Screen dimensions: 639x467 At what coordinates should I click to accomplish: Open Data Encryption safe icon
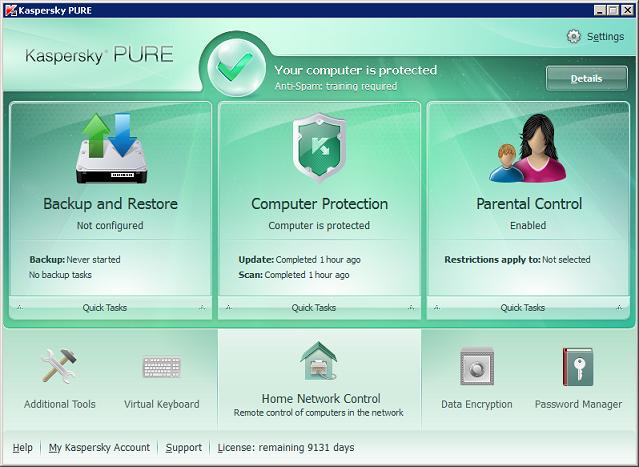click(x=476, y=366)
